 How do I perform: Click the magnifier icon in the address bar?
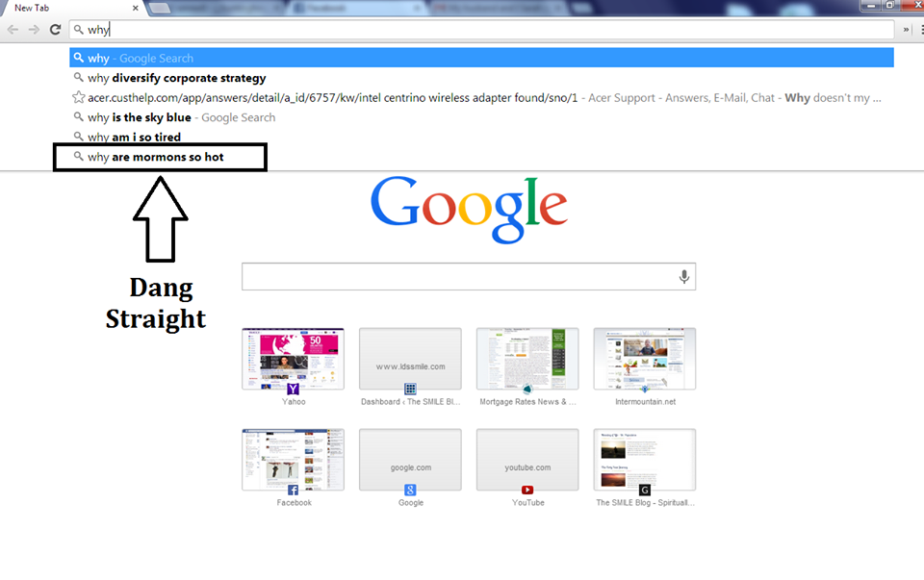[78, 29]
